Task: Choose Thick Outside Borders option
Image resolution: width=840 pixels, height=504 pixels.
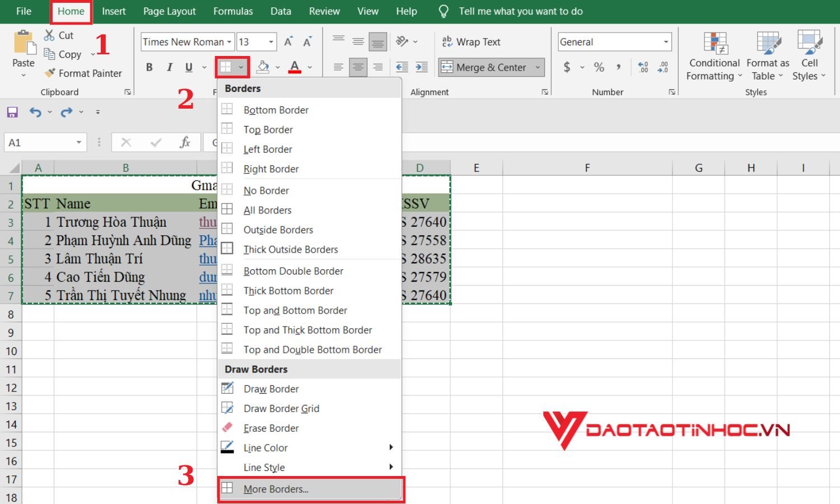Action: [x=291, y=249]
